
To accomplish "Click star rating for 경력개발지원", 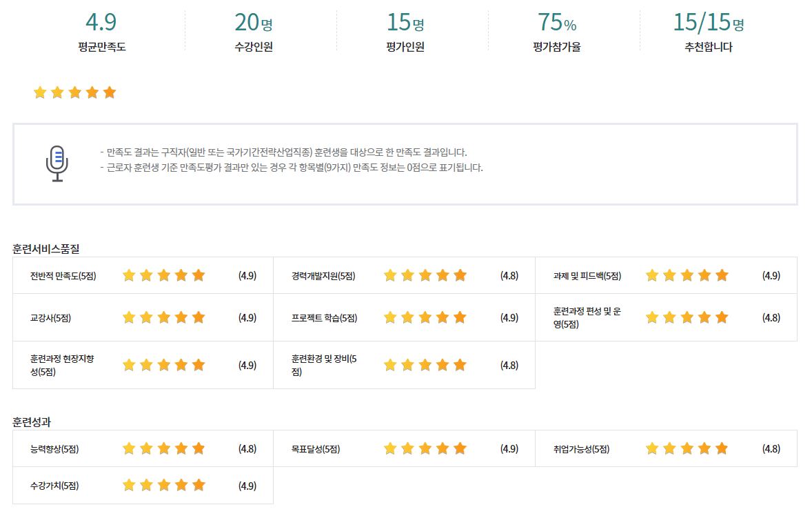I will click(425, 276).
